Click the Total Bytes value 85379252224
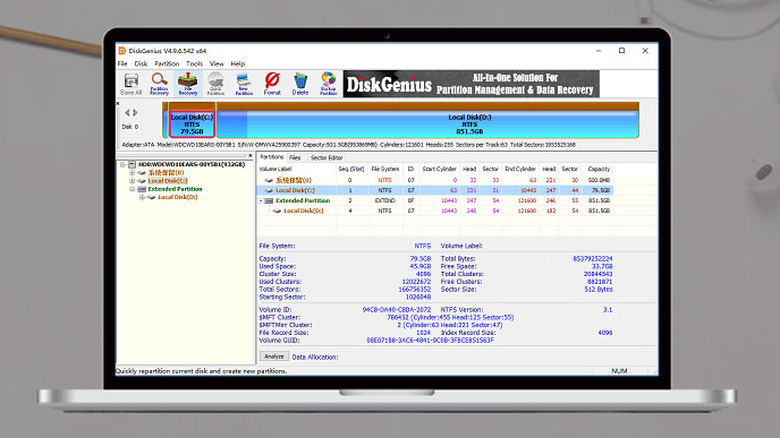The height and width of the screenshot is (438, 780). (x=592, y=259)
